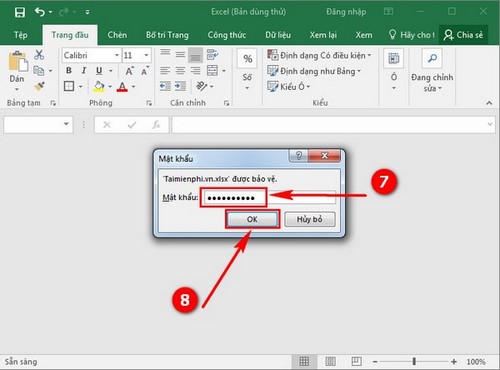Open the copy options dropdown arrow
The height and width of the screenshot is (370, 500).
pos(50,71)
